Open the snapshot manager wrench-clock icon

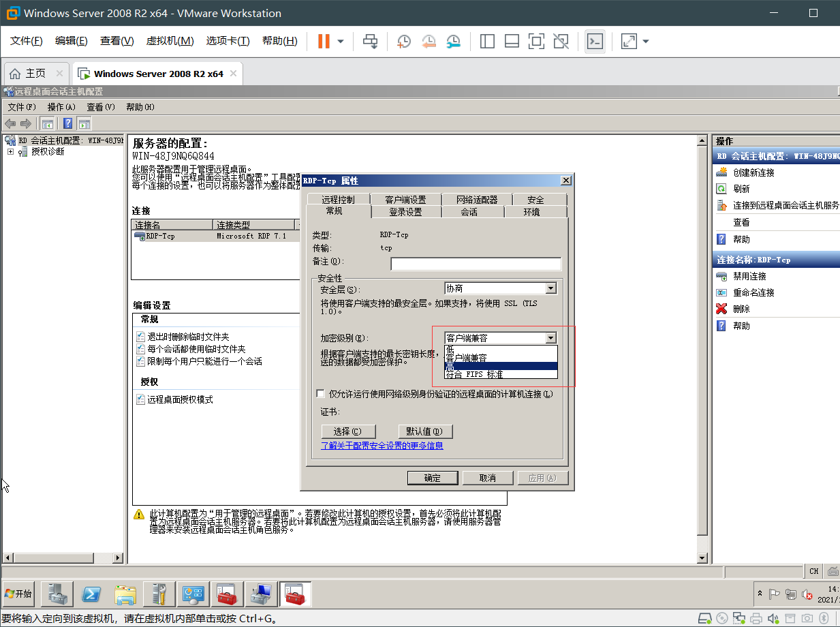click(453, 42)
